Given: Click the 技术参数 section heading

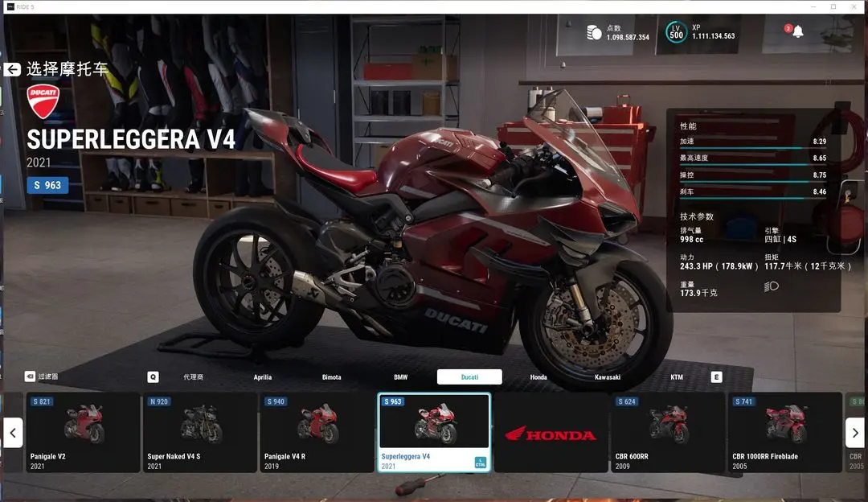Looking at the screenshot, I should pyautogui.click(x=697, y=216).
